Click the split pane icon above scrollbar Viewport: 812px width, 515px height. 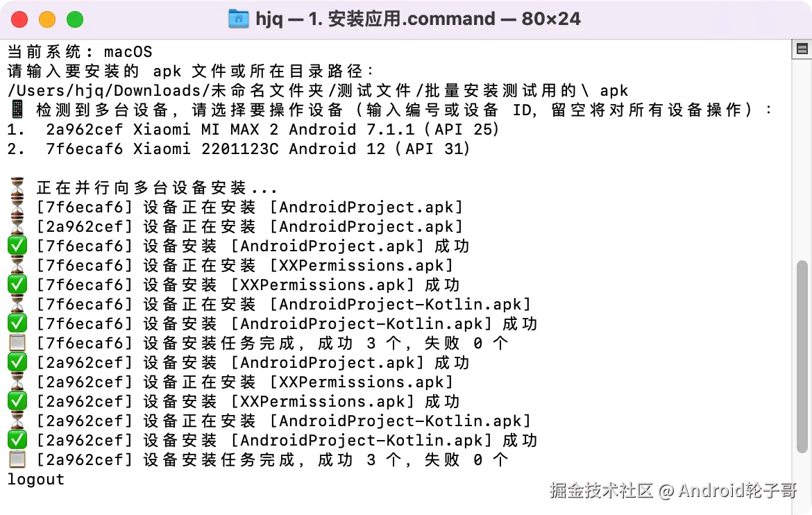tap(802, 49)
